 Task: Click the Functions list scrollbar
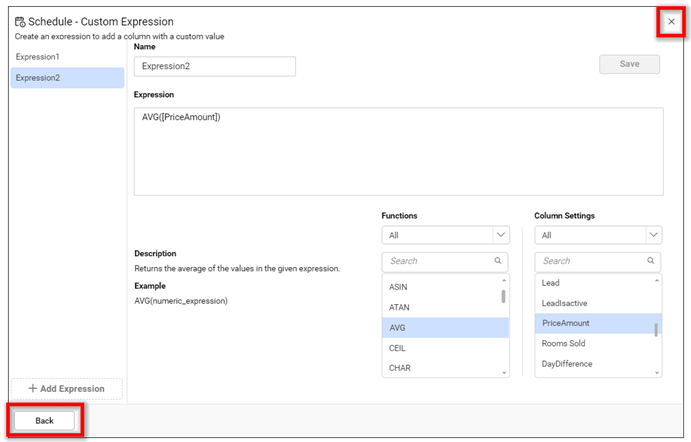pyautogui.click(x=503, y=297)
